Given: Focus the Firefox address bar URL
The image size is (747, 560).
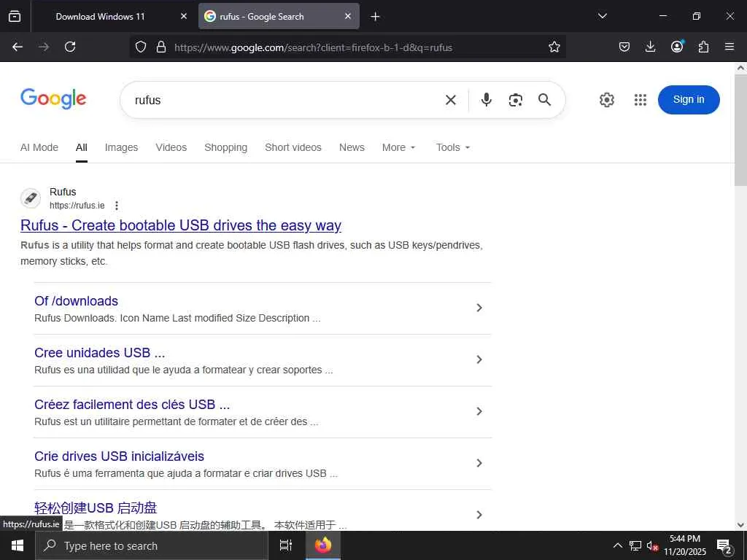Looking at the screenshot, I should (313, 47).
